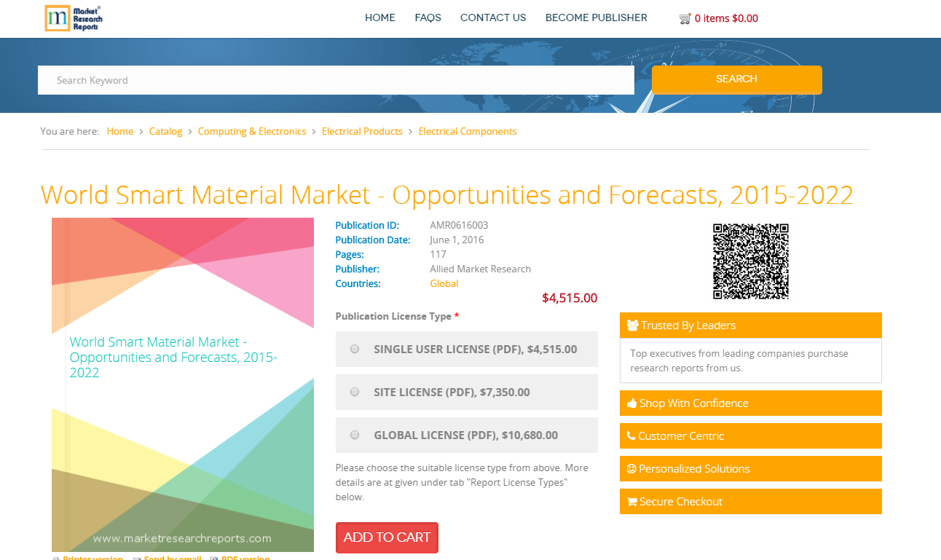Select the Site License radio button
The image size is (941, 560).
pos(355,392)
